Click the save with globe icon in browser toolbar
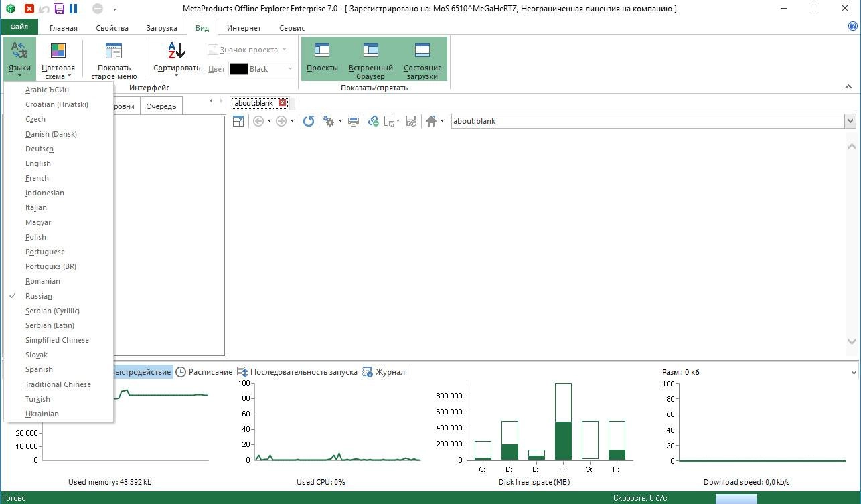861x504 pixels. pos(411,121)
